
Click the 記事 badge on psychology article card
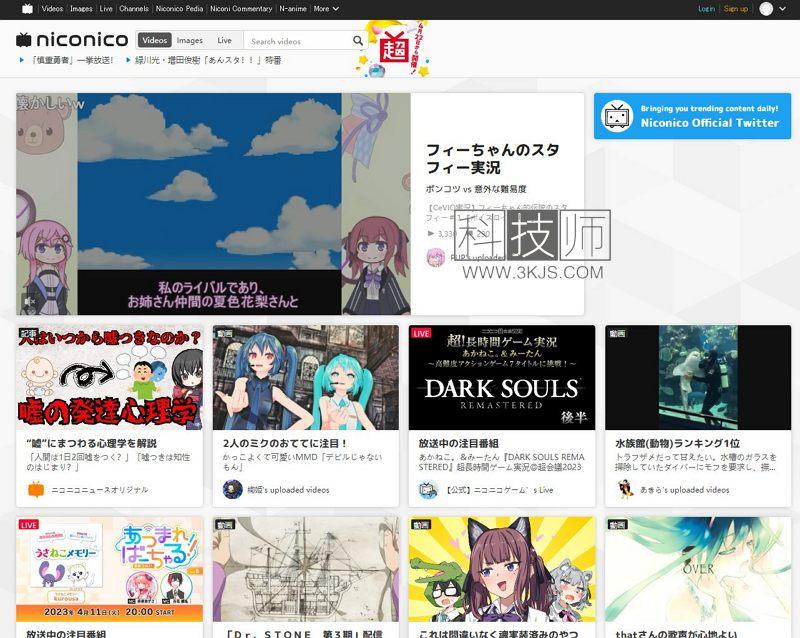(x=29, y=333)
